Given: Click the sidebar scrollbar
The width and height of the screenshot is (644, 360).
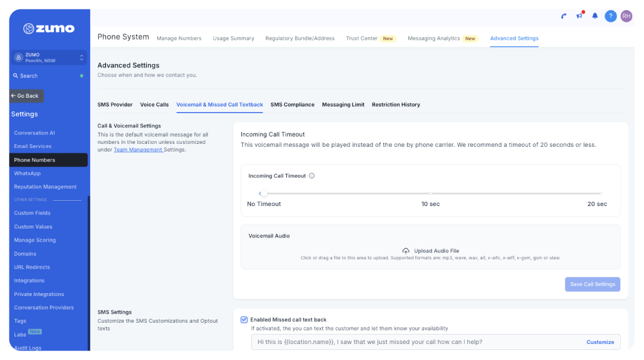Looking at the screenshot, I should click(89, 273).
